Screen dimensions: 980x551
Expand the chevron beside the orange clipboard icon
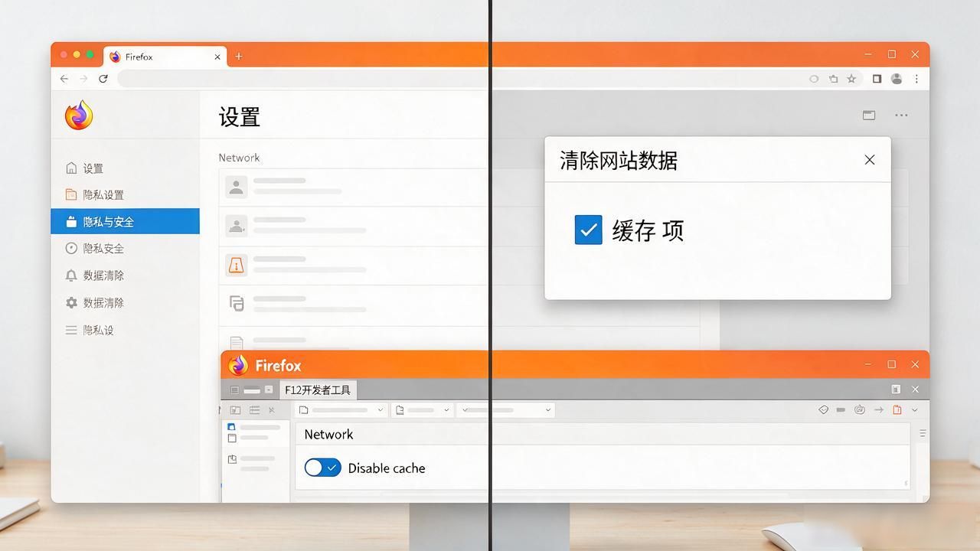click(x=914, y=410)
